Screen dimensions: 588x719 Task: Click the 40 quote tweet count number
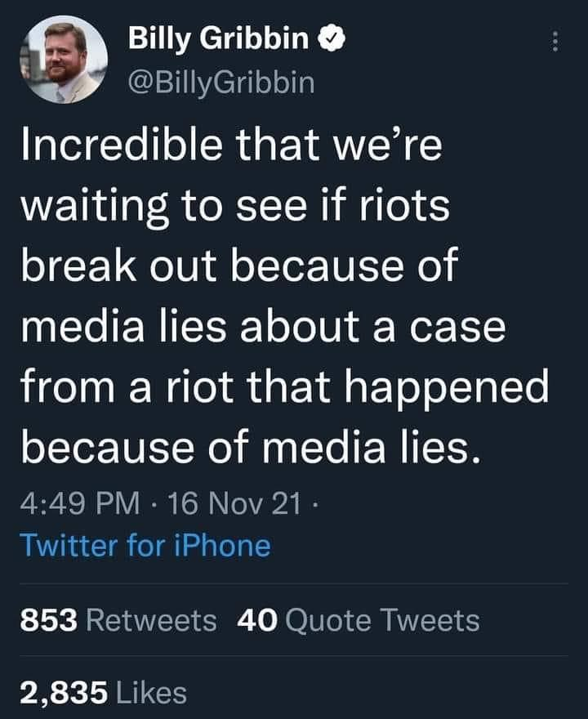click(255, 620)
